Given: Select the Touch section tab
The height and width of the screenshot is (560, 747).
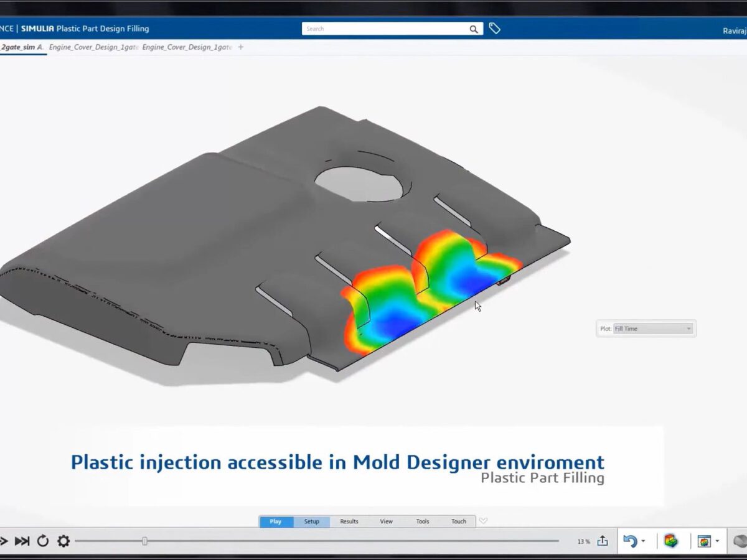Looking at the screenshot, I should pyautogui.click(x=459, y=521).
